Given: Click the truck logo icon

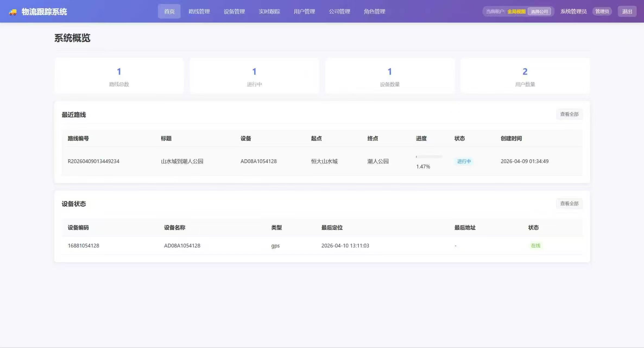Looking at the screenshot, I should point(13,11).
